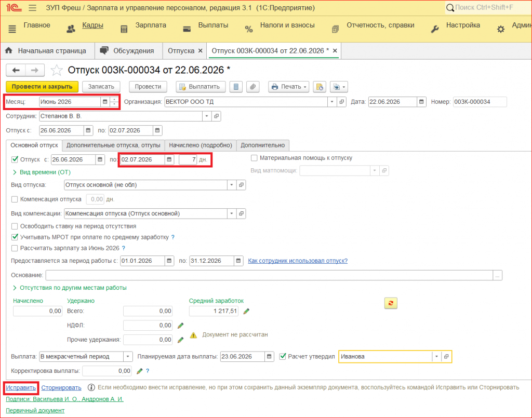Click the recalculate document refresh icon

pyautogui.click(x=391, y=303)
